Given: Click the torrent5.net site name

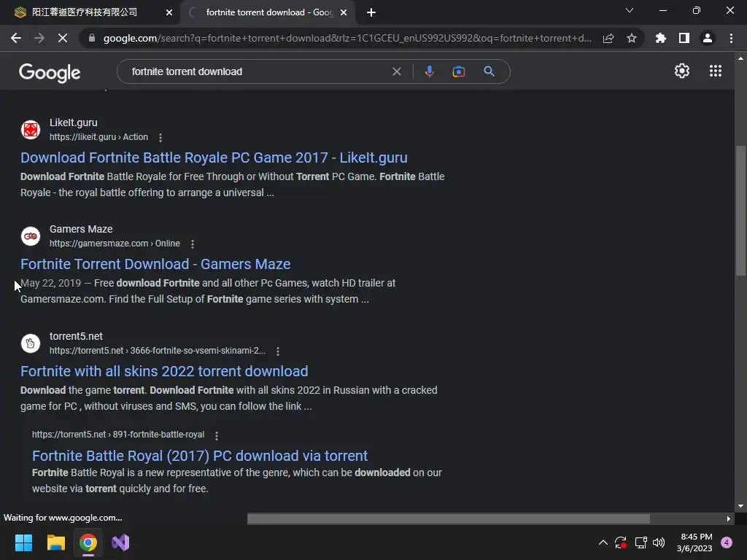Looking at the screenshot, I should [x=76, y=336].
